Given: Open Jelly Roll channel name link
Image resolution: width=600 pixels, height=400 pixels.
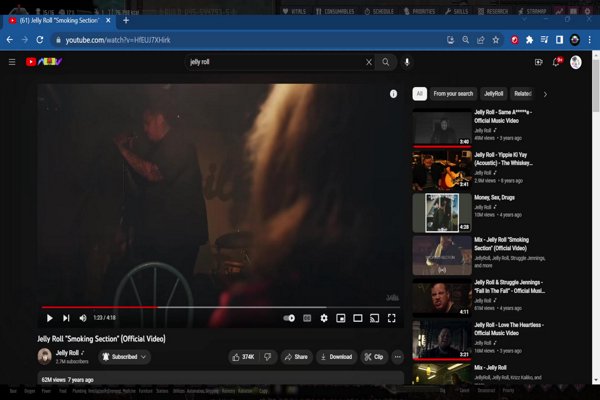Looking at the screenshot, I should [67, 353].
